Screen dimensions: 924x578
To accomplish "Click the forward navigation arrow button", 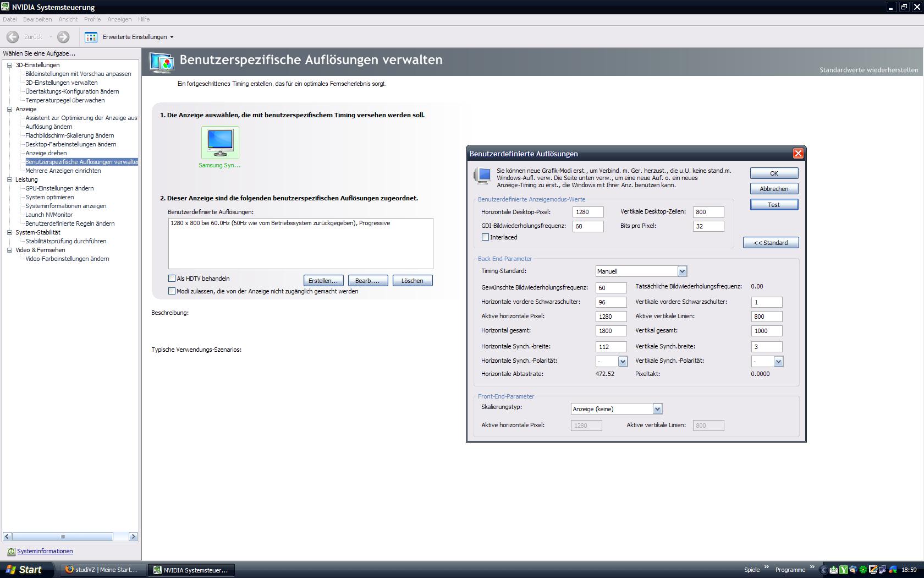I will coord(63,37).
